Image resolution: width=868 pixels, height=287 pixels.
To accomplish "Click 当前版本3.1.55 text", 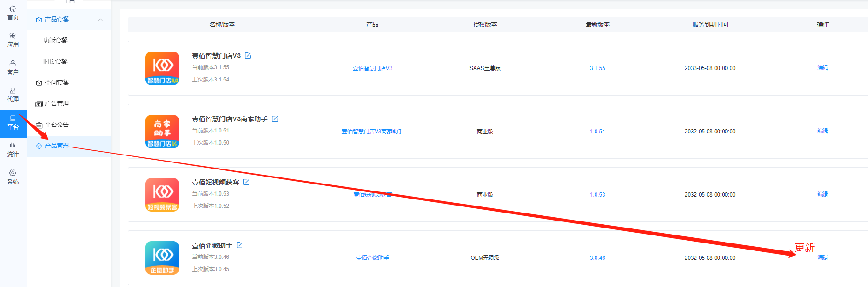I will [x=211, y=67].
